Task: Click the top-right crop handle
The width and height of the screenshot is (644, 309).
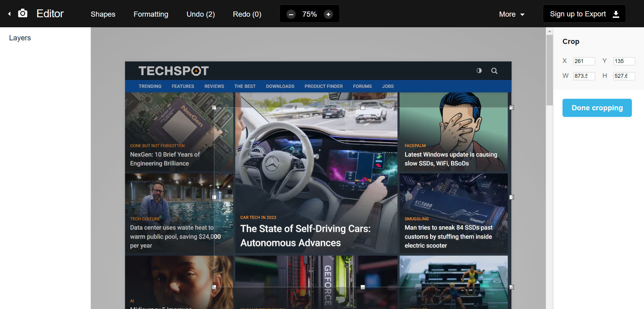Action: pyautogui.click(x=512, y=108)
